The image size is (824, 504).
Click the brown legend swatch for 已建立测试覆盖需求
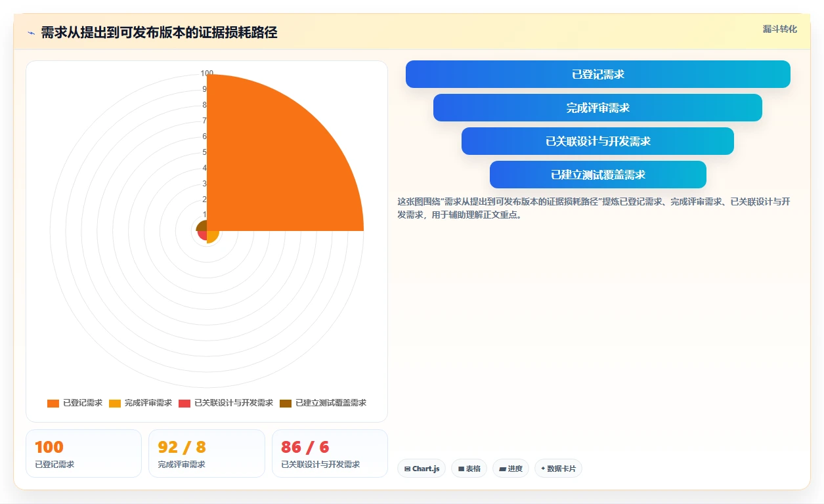[286, 403]
